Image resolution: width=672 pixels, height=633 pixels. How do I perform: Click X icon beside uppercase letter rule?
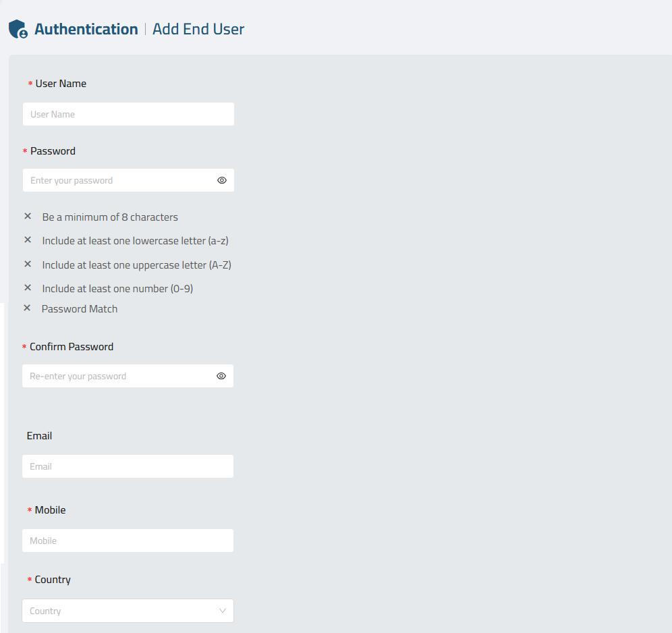click(28, 264)
